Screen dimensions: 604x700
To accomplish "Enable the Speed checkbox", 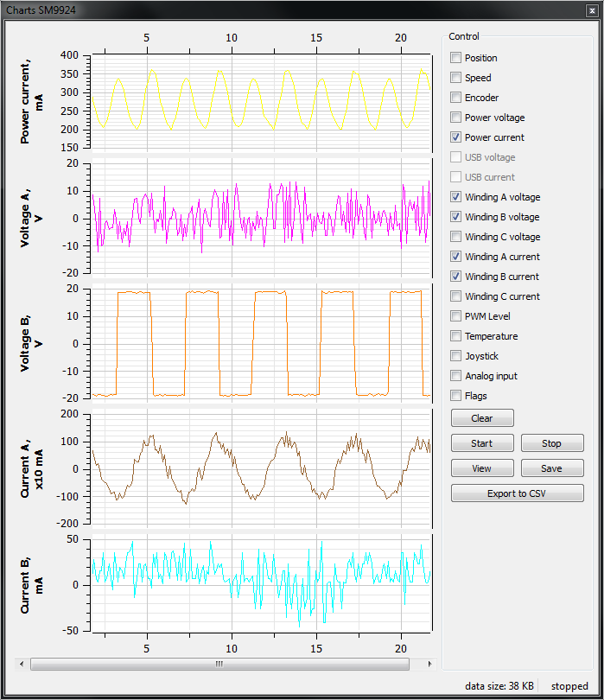I will pos(455,78).
